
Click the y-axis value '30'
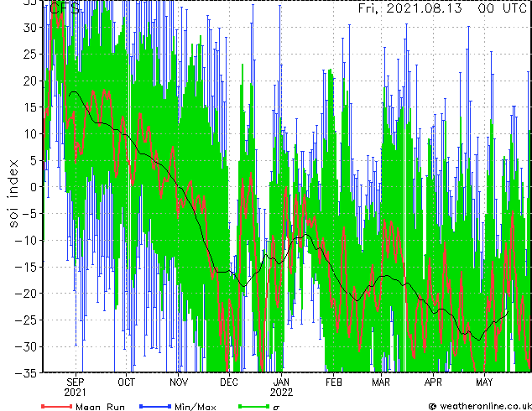pyautogui.click(x=29, y=28)
